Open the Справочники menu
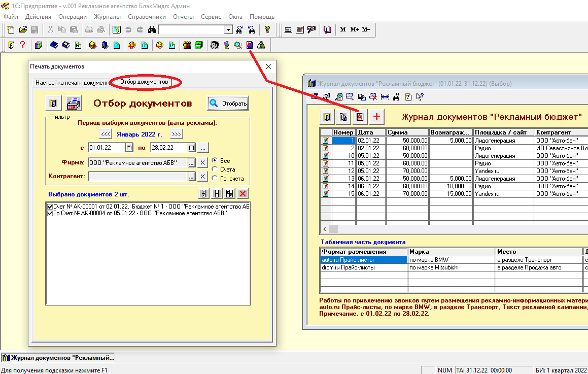 pos(147,17)
